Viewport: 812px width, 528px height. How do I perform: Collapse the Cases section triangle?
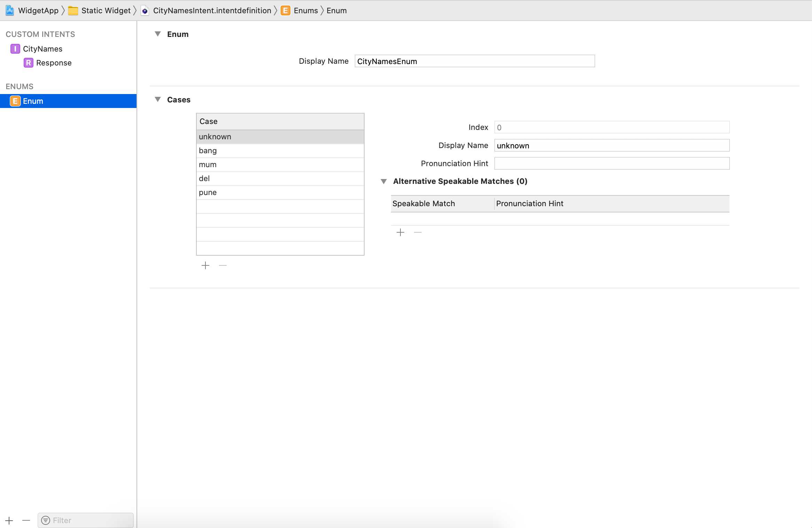click(158, 99)
